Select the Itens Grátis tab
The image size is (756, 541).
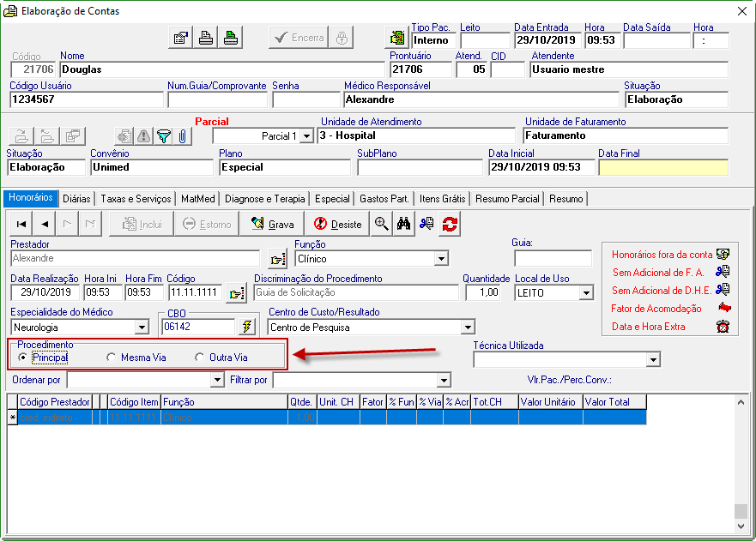pos(442,199)
